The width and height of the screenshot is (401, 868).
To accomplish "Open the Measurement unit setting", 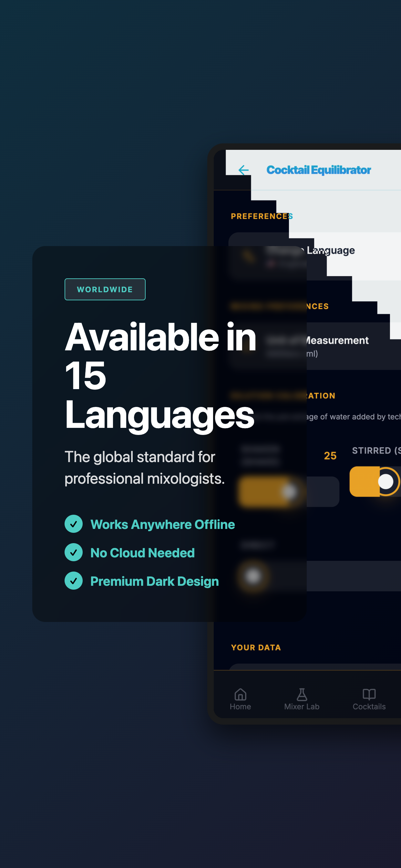I will click(314, 346).
